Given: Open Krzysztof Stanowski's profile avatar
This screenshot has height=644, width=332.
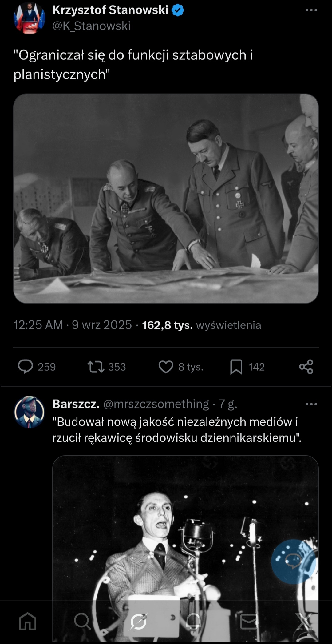Looking at the screenshot, I should 30,18.
